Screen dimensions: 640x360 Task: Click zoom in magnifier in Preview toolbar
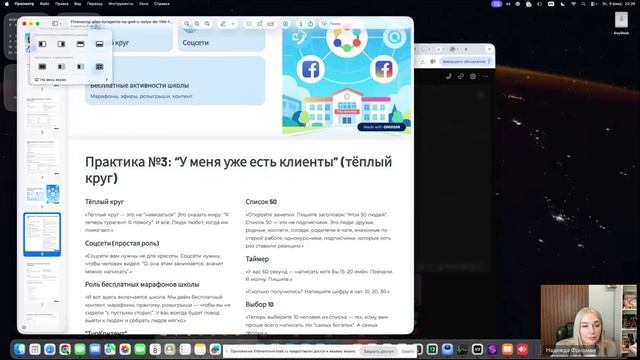pyautogui.click(x=197, y=24)
